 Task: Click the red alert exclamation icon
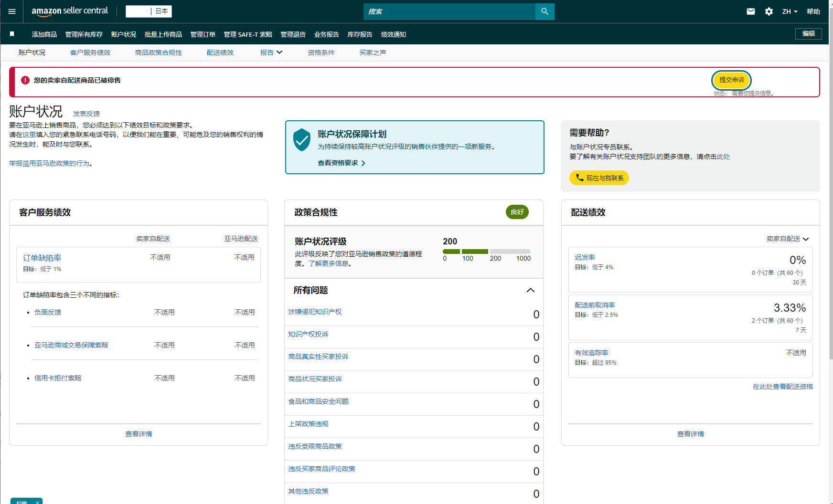[25, 80]
